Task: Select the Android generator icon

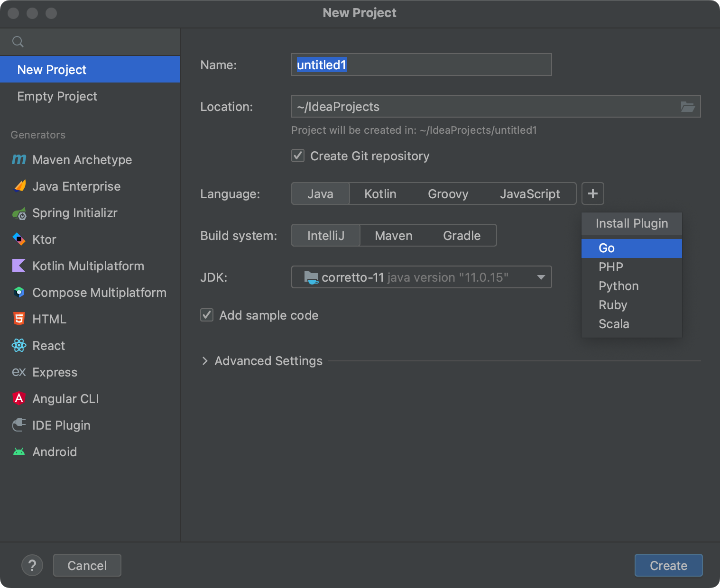Action: pos(18,452)
